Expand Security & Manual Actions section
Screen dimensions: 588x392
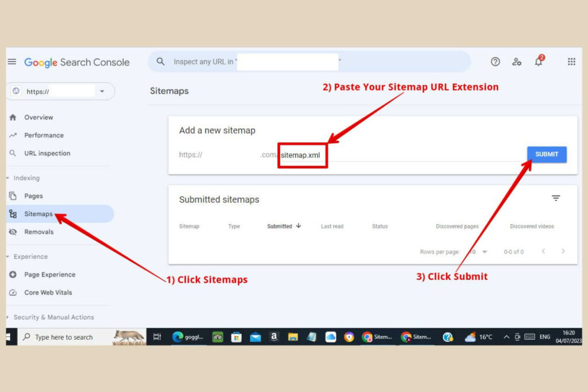pyautogui.click(x=7, y=317)
